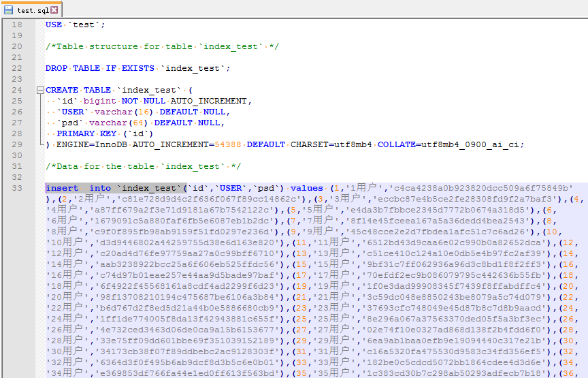Click the values keyword on line 33
This screenshot has height=378, width=588.
point(306,188)
